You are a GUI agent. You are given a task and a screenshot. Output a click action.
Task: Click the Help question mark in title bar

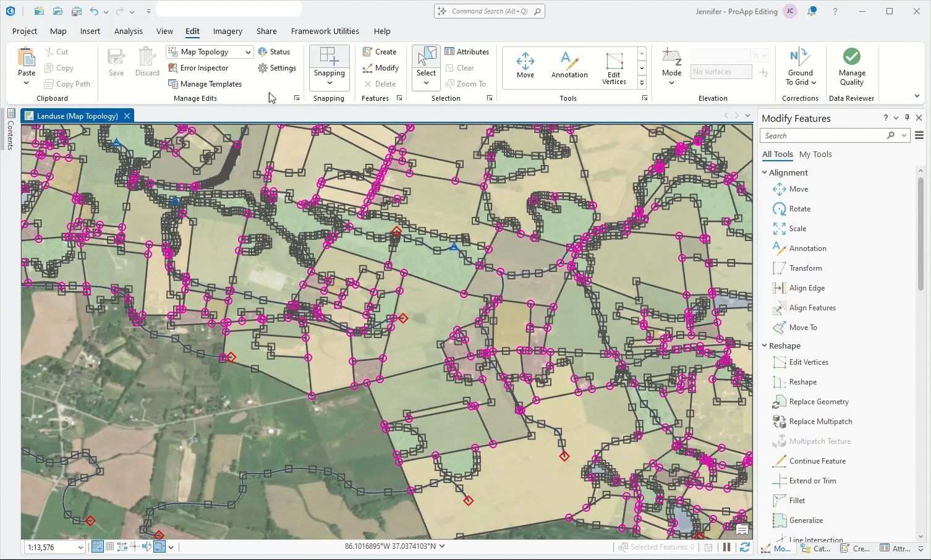click(x=835, y=11)
